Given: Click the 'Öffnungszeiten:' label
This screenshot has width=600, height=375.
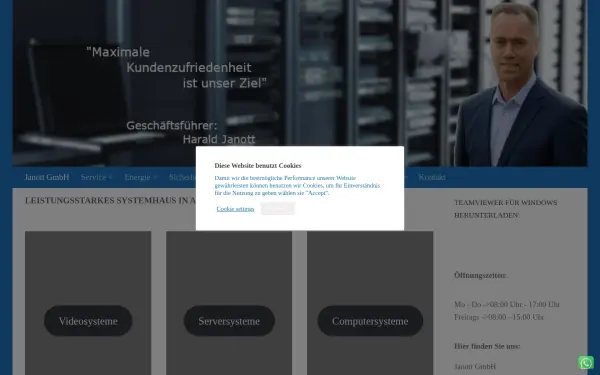Looking at the screenshot, I should tap(481, 275).
